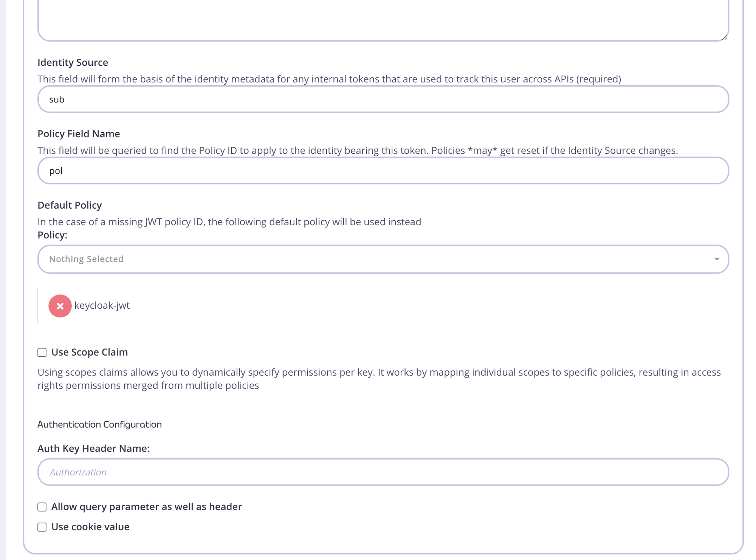
Task: Enable the Use Scope Claim checkbox
Action: (x=42, y=353)
